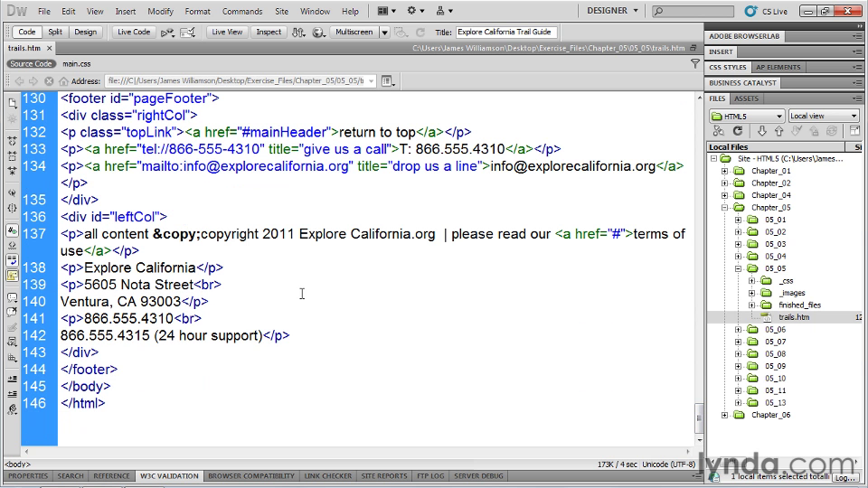
Task: Click the Live Code options icon next to Live Code
Action: click(x=166, y=33)
